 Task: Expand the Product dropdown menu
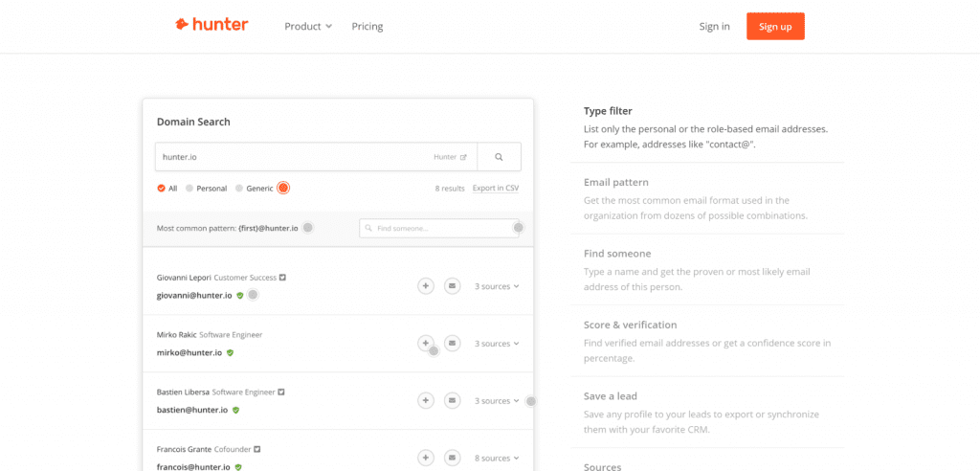click(x=308, y=26)
